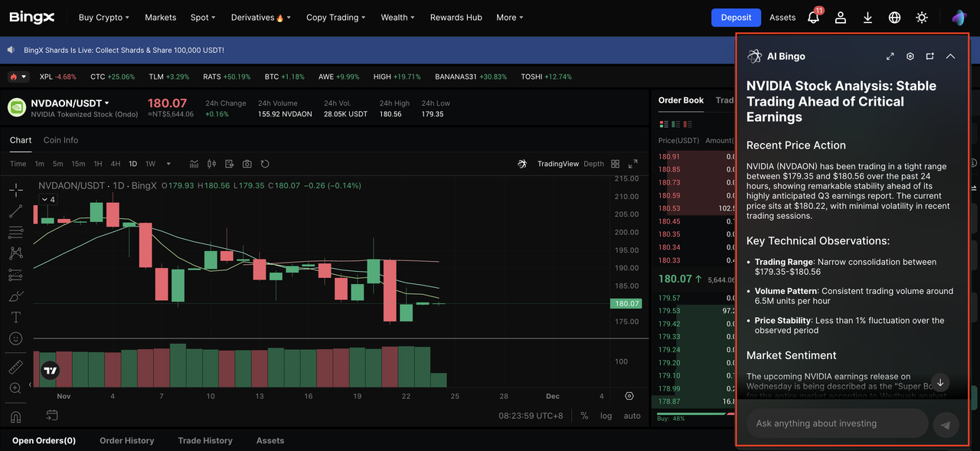
Task: Collapse the AI Bingo panel
Action: click(950, 57)
